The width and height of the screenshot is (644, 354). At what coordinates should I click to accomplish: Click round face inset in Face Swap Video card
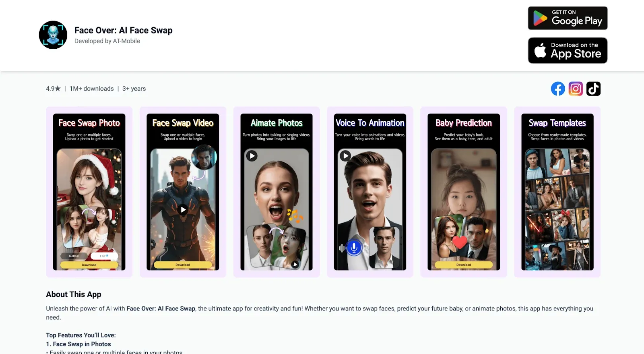[x=204, y=157]
